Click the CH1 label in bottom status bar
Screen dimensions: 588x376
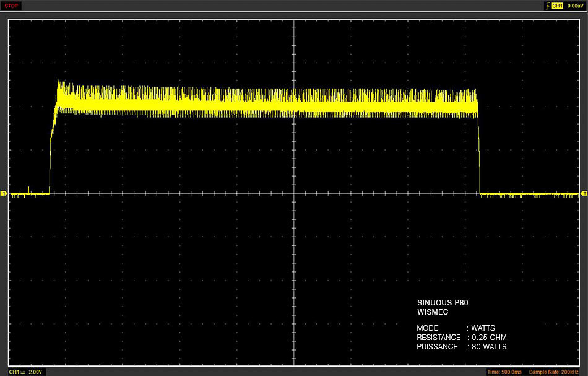tap(14, 372)
